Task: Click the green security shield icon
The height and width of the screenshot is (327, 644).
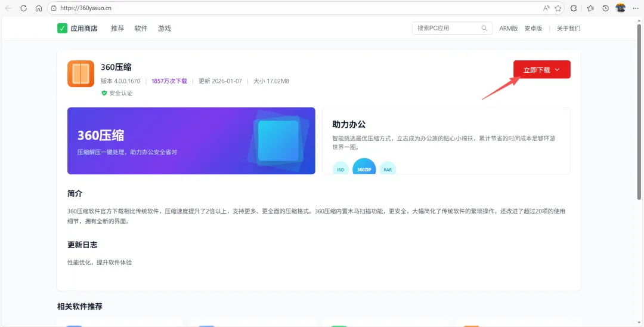Action: point(104,93)
